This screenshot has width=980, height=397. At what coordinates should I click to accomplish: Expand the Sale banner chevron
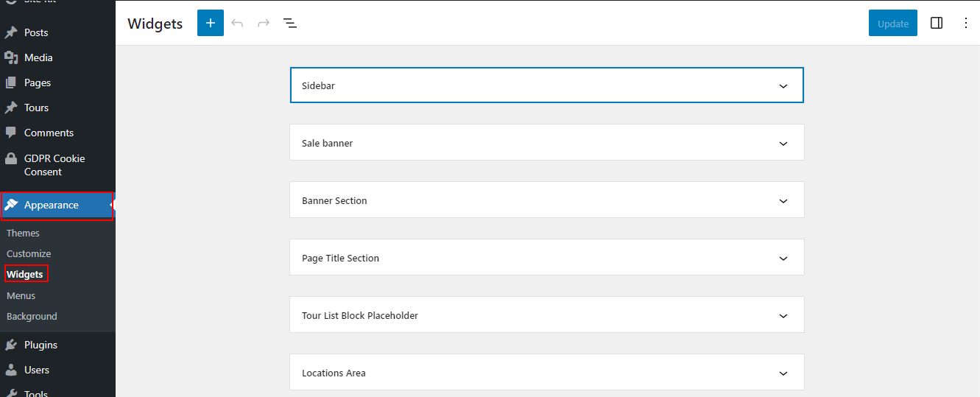click(x=783, y=144)
